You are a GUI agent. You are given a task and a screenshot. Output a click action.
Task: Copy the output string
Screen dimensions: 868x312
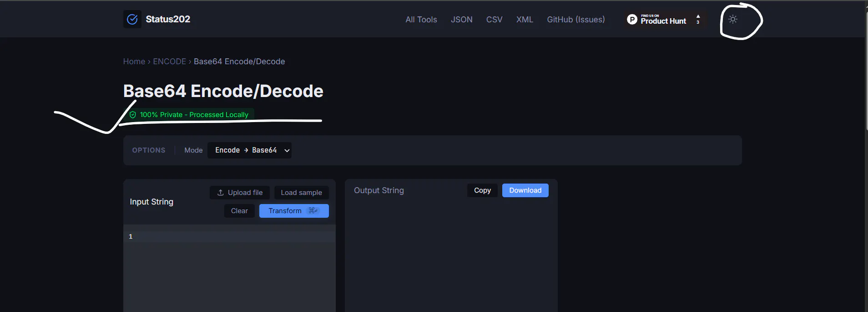[482, 190]
